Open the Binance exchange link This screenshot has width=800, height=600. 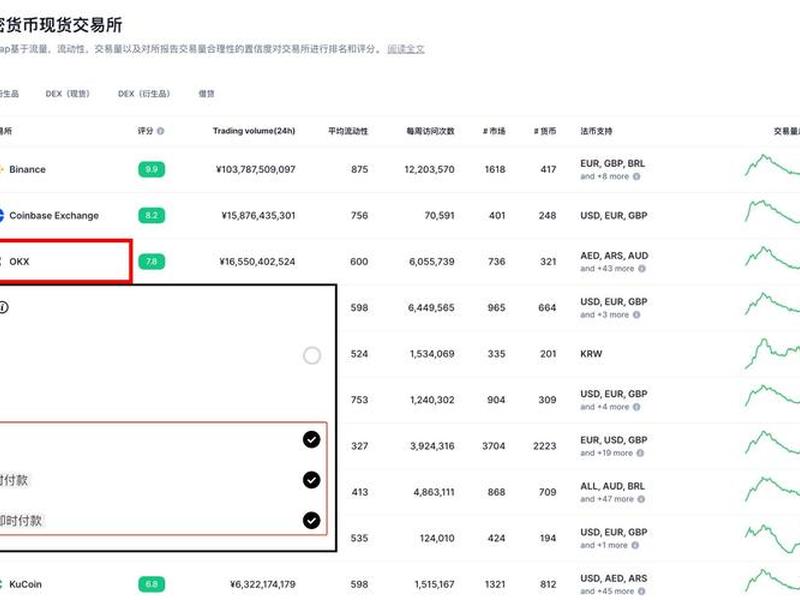click(x=27, y=169)
